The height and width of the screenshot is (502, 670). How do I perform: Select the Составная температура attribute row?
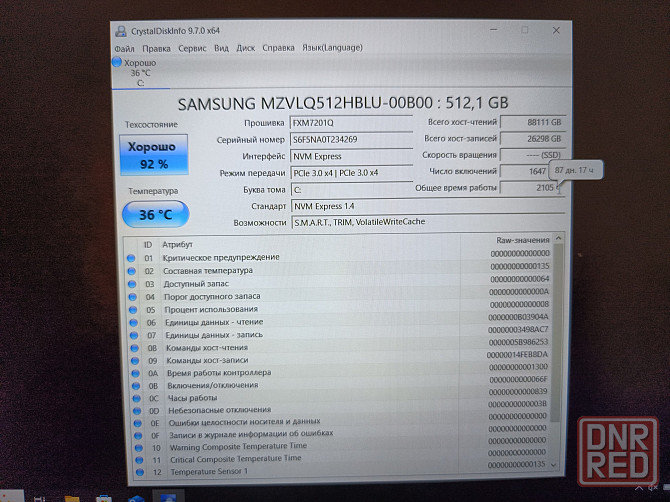(x=338, y=269)
